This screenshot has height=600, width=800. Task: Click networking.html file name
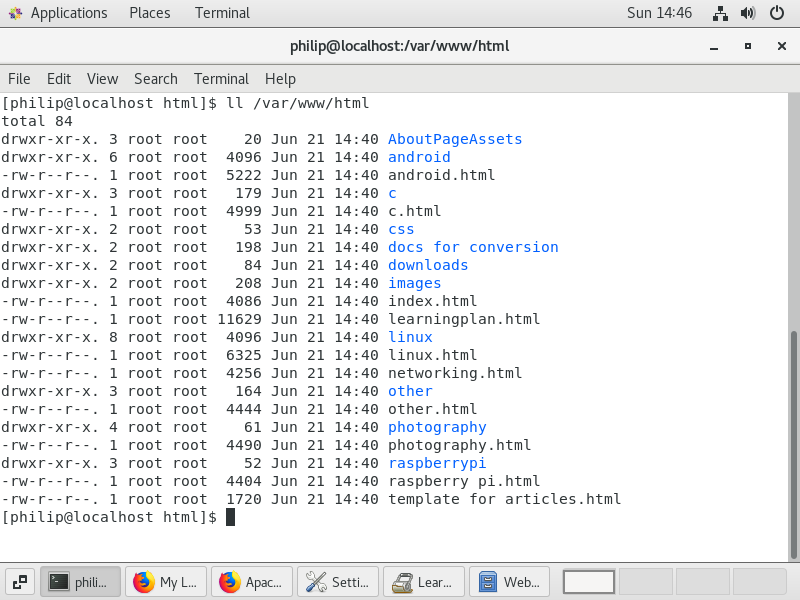[x=455, y=373]
